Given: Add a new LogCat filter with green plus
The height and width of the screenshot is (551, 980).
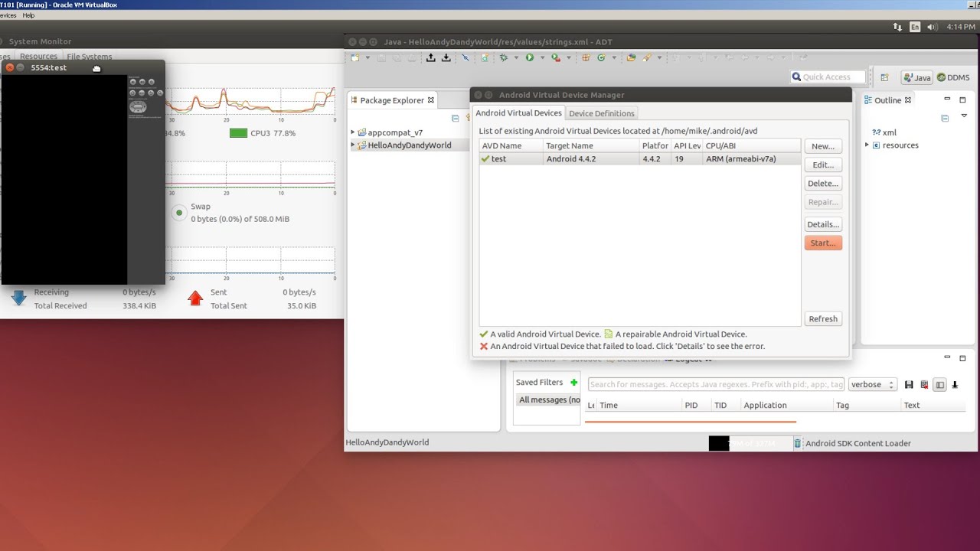Looking at the screenshot, I should click(573, 383).
